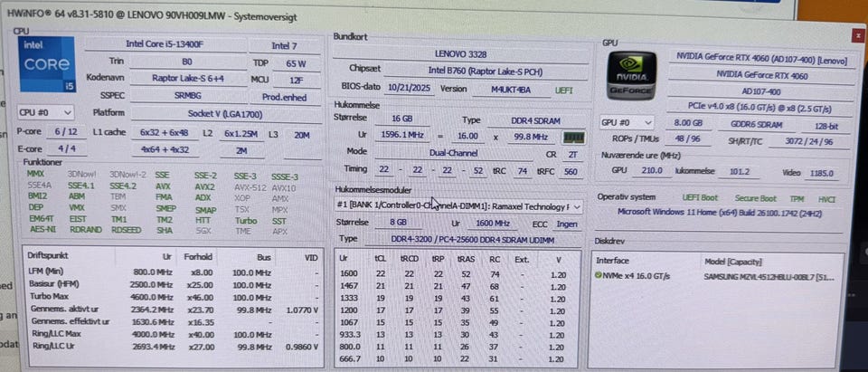Open the CPU #0 selector dropdown
The image size is (868, 372).
45,112
